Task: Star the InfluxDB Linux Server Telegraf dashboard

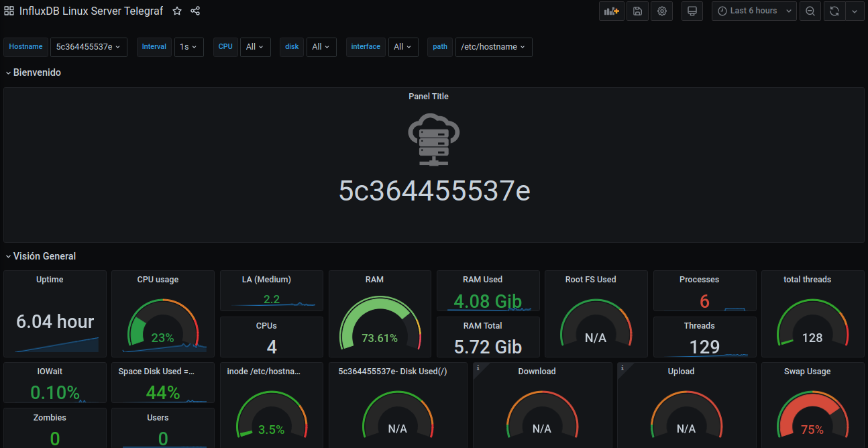Action: (x=177, y=11)
